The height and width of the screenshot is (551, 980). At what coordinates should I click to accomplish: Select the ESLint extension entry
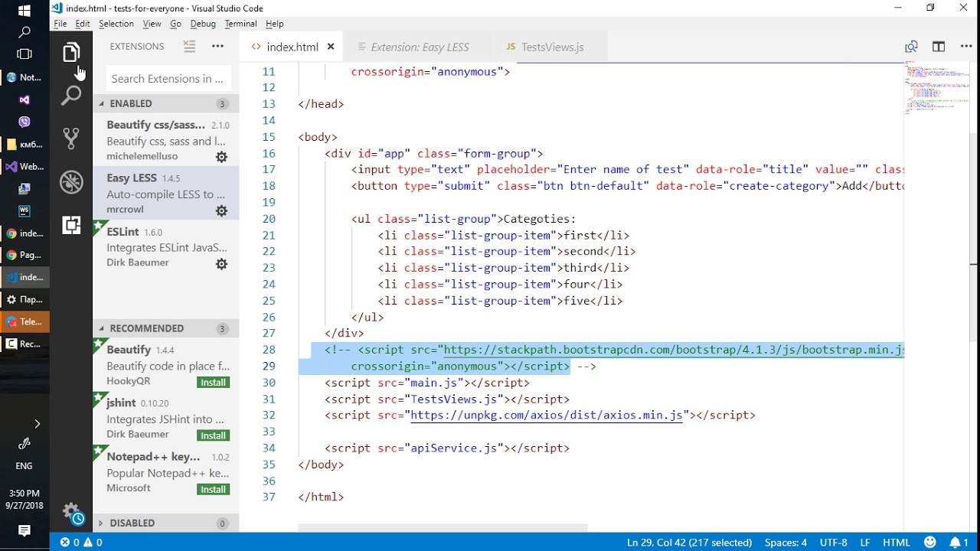click(165, 247)
